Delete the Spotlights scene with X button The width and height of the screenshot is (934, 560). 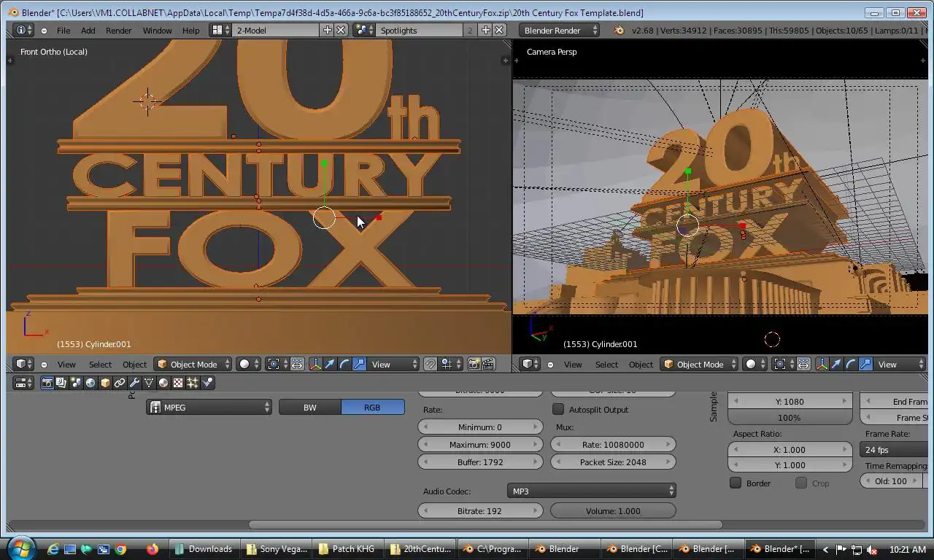[x=499, y=30]
